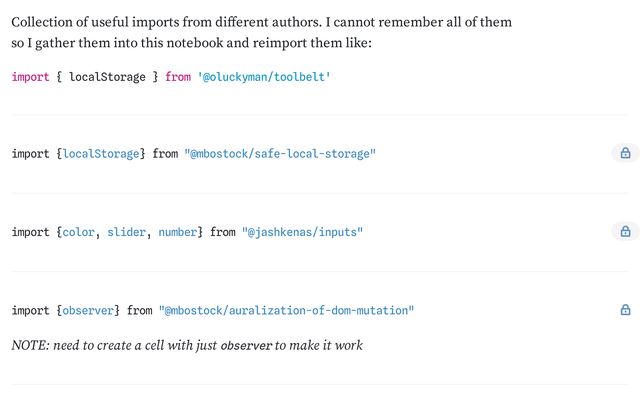Click the pink import keyword in the example

(x=30, y=76)
